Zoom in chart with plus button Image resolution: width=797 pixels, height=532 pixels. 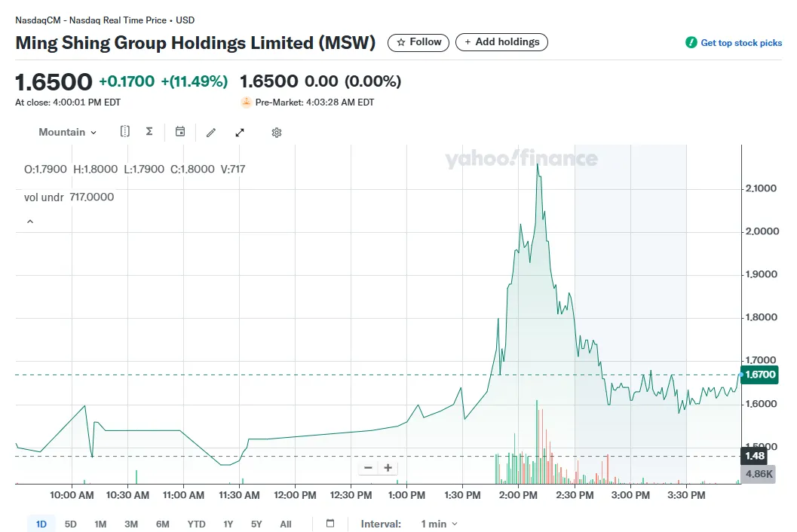tap(388, 468)
